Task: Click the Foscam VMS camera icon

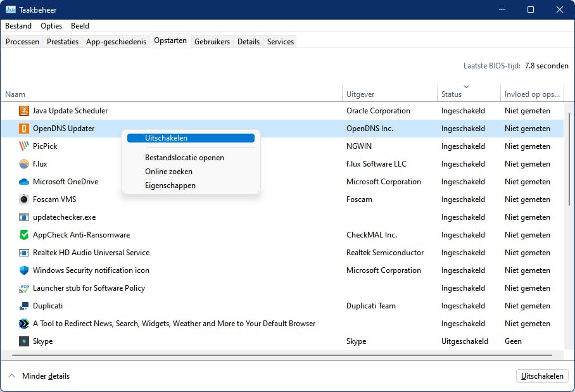Action: pyautogui.click(x=24, y=199)
